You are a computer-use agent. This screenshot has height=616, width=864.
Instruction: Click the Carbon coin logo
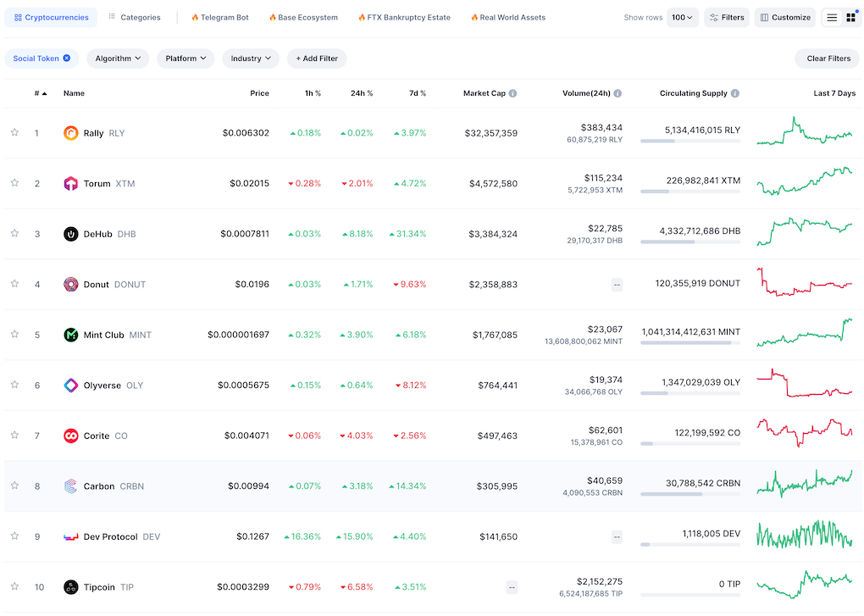70,486
